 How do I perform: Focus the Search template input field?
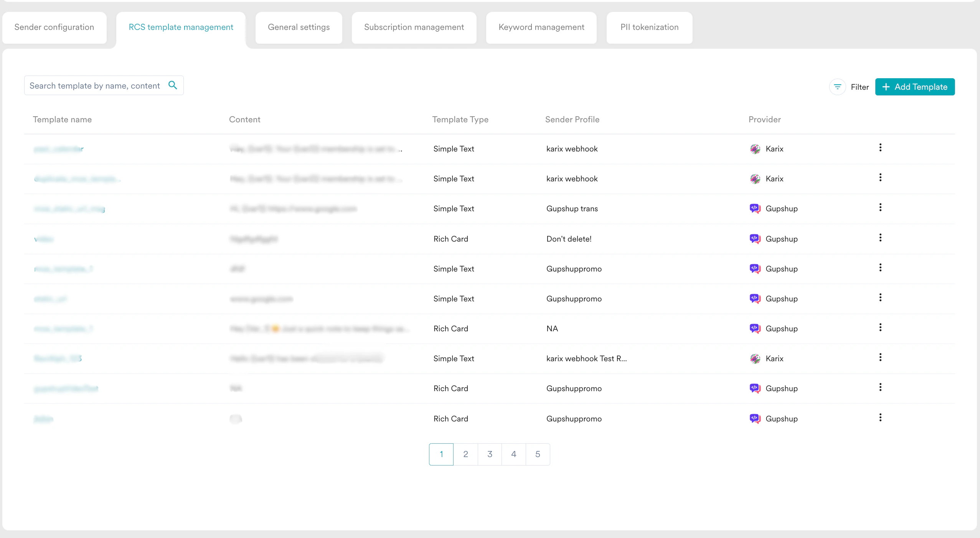[x=94, y=86]
